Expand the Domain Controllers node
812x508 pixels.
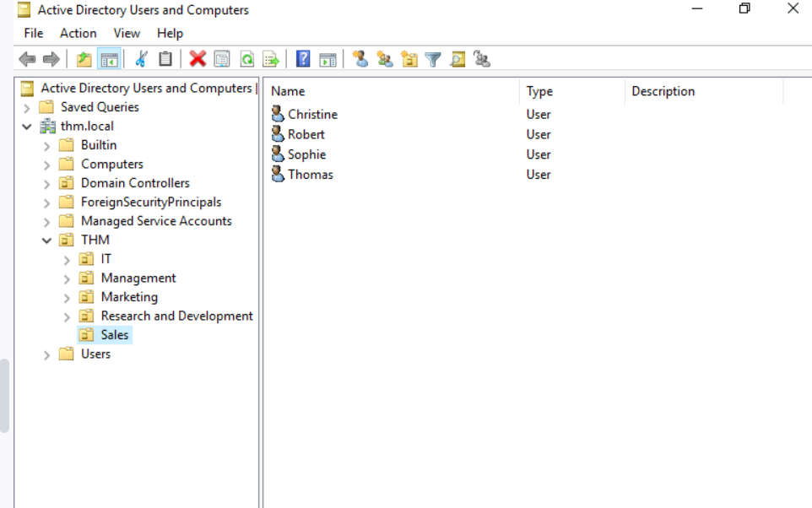click(x=46, y=184)
